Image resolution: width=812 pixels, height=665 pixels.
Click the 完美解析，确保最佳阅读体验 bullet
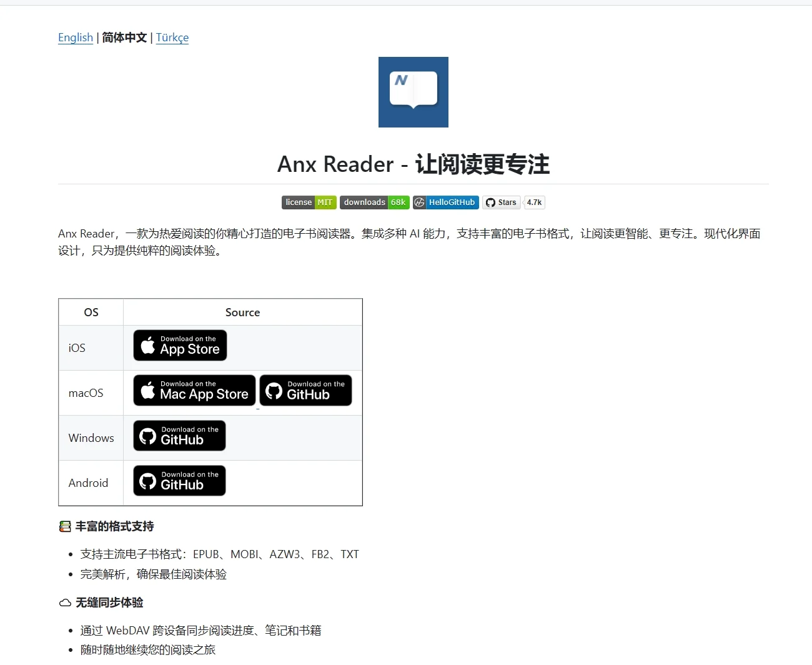[154, 574]
